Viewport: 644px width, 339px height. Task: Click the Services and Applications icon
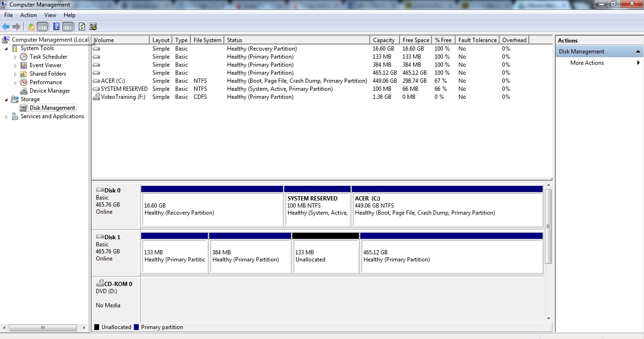click(15, 116)
